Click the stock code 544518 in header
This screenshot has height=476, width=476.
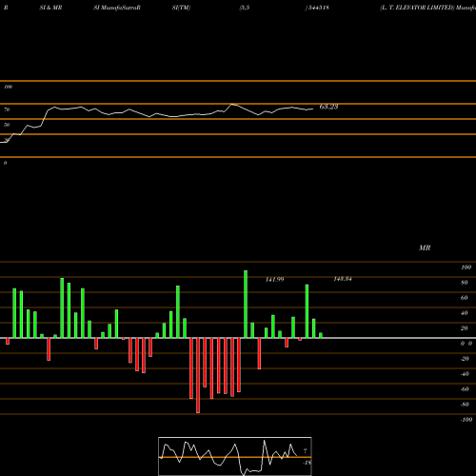tap(319, 8)
